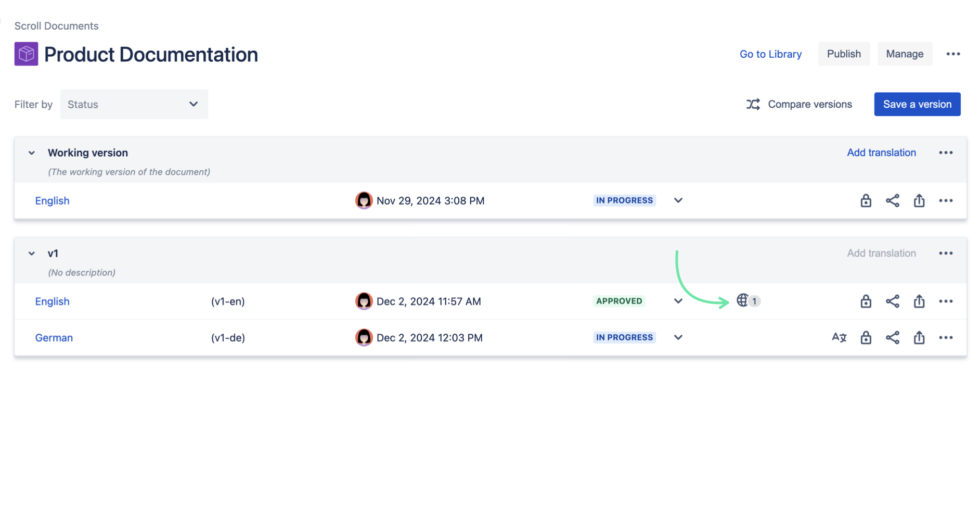Screen dimensions: 980x518
Task: Open the v1 version header more options menu
Action: pos(946,254)
